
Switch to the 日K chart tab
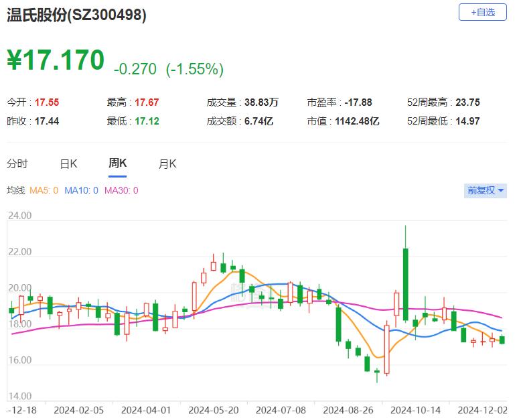click(x=68, y=163)
